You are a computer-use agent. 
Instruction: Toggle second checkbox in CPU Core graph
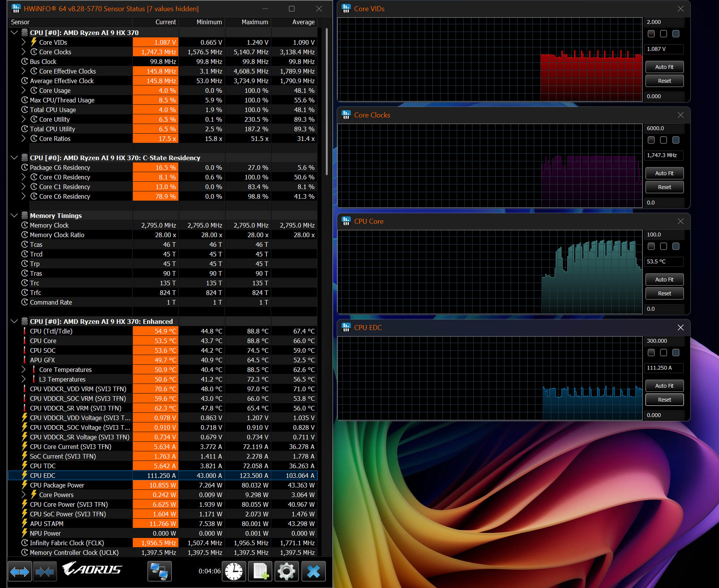click(x=664, y=246)
